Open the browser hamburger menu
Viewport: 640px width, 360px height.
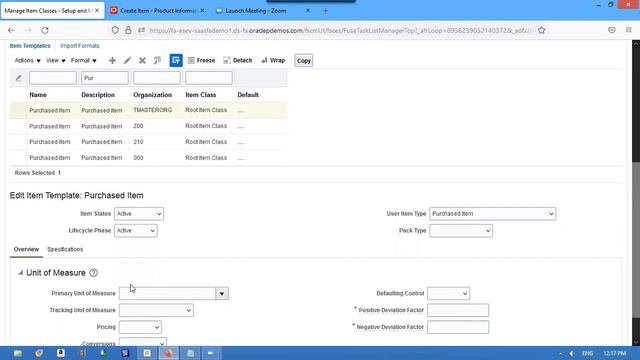[x=629, y=30]
